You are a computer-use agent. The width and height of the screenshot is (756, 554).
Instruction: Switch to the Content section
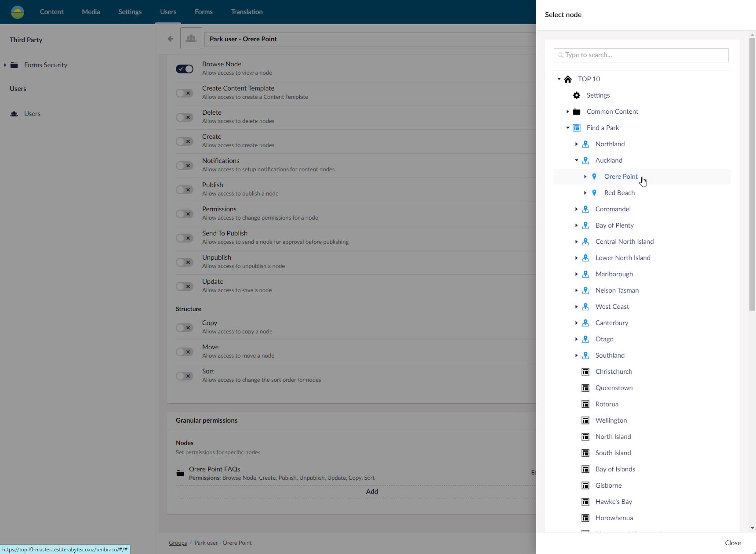coord(51,12)
